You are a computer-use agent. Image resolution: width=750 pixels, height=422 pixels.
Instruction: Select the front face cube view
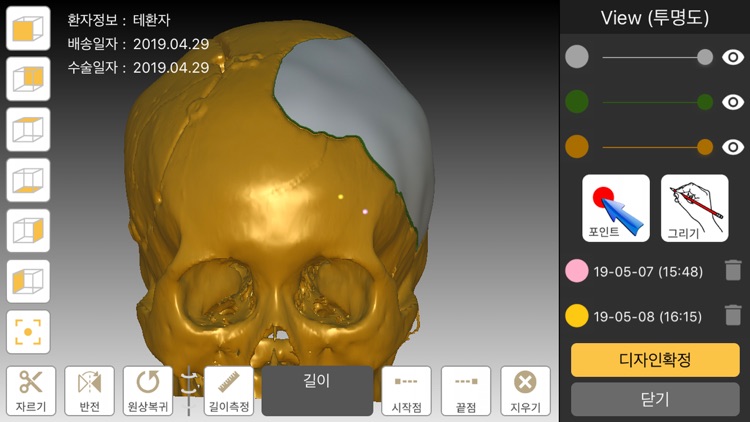pyautogui.click(x=28, y=29)
